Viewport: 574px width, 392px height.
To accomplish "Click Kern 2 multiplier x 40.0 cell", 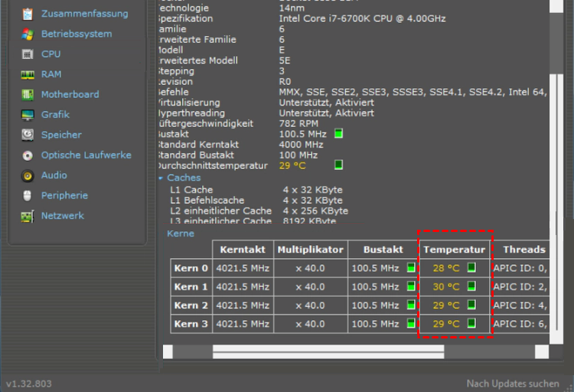I will (311, 305).
